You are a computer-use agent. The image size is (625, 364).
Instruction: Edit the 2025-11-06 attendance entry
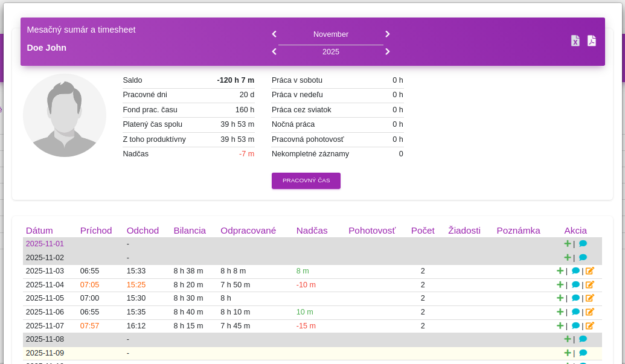[x=590, y=312]
